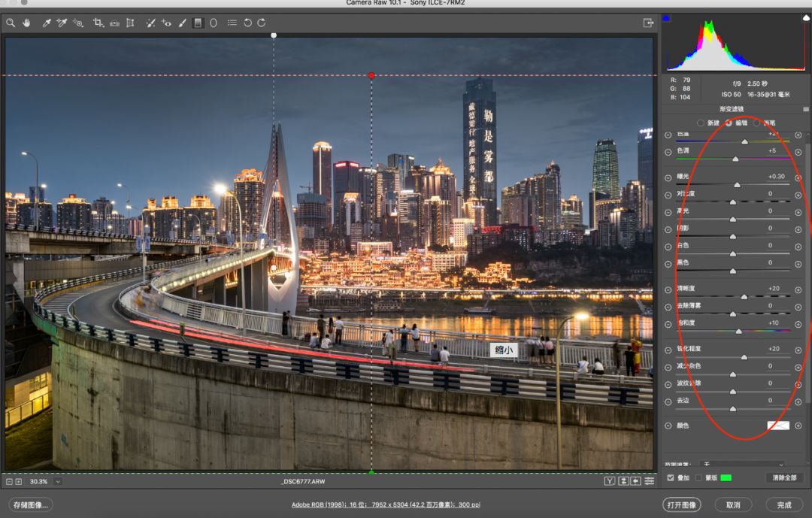The width and height of the screenshot is (812, 518).
Task: Select the Zoom tool
Action: click(11, 23)
